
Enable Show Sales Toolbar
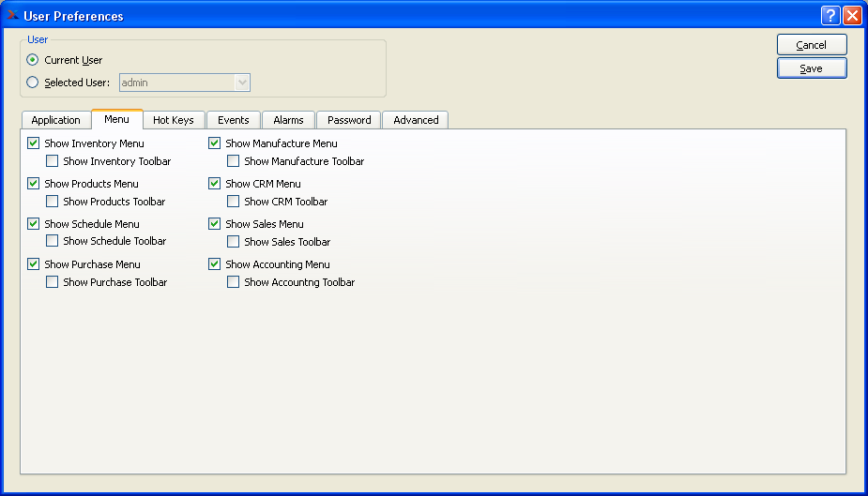point(233,242)
